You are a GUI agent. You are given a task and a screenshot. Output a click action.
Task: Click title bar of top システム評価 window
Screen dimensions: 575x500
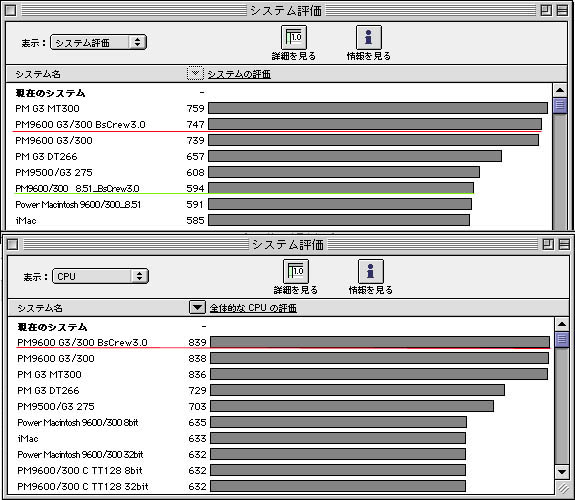[x=286, y=10]
